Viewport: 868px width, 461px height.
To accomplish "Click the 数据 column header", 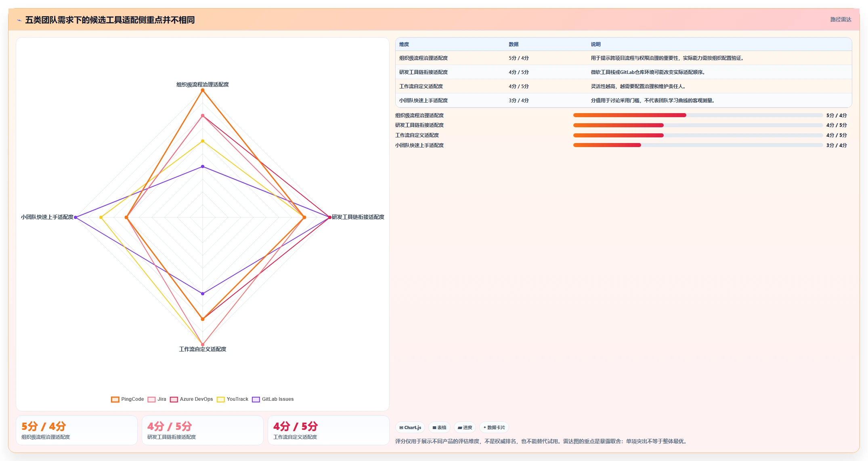I will [x=514, y=44].
